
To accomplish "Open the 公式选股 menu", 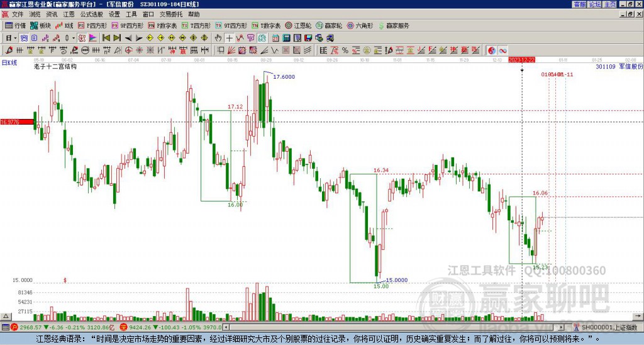I will (92, 14).
